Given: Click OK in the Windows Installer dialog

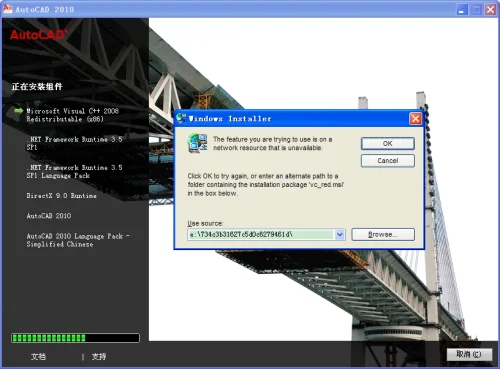Looking at the screenshot, I should coord(388,144).
